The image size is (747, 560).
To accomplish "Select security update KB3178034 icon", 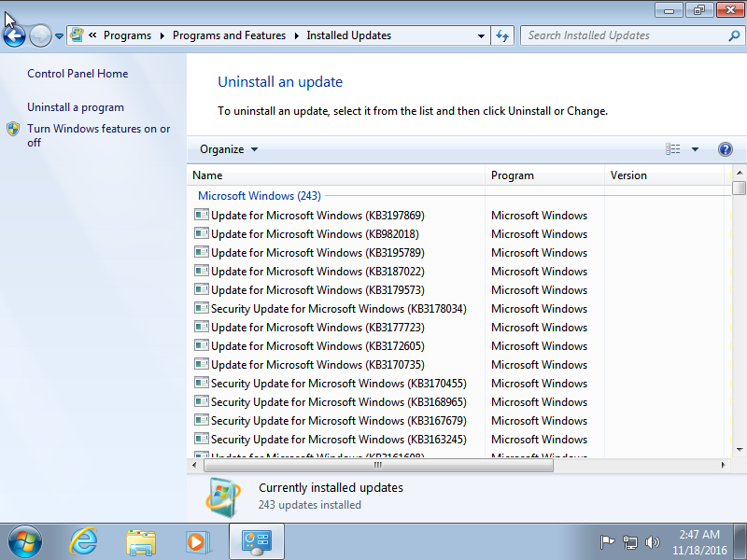I will (x=202, y=308).
